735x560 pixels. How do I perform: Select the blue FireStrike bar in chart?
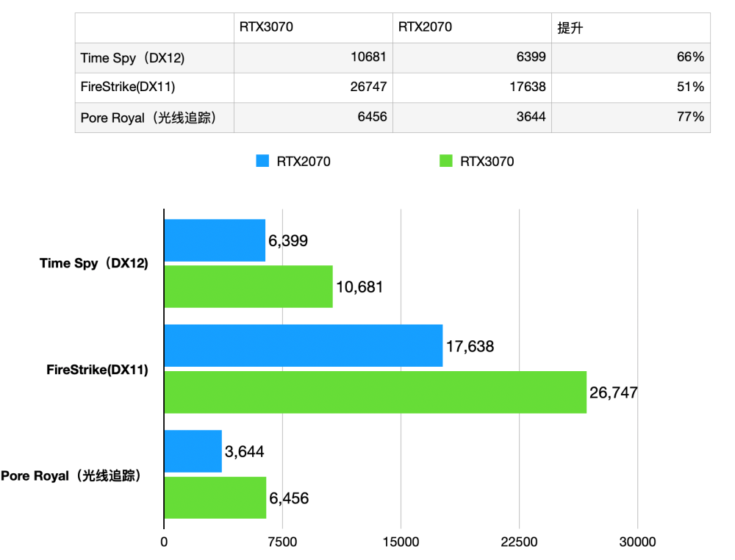click(304, 345)
